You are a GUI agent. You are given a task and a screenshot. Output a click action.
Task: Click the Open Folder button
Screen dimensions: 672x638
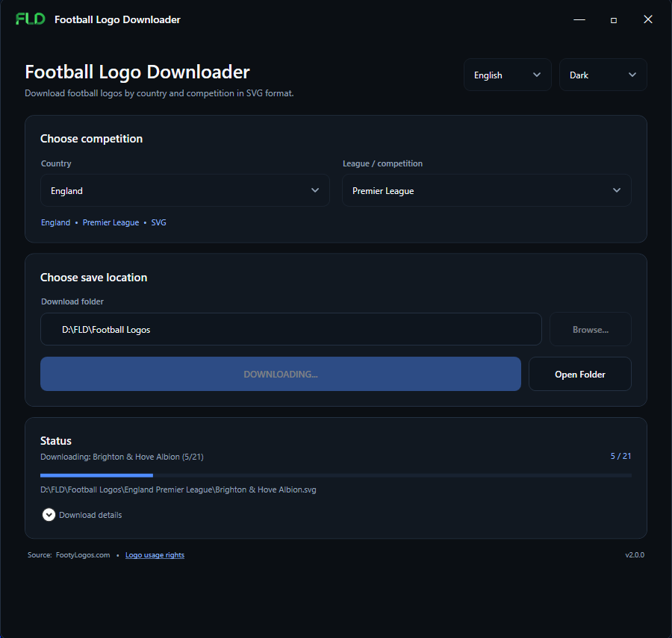580,375
